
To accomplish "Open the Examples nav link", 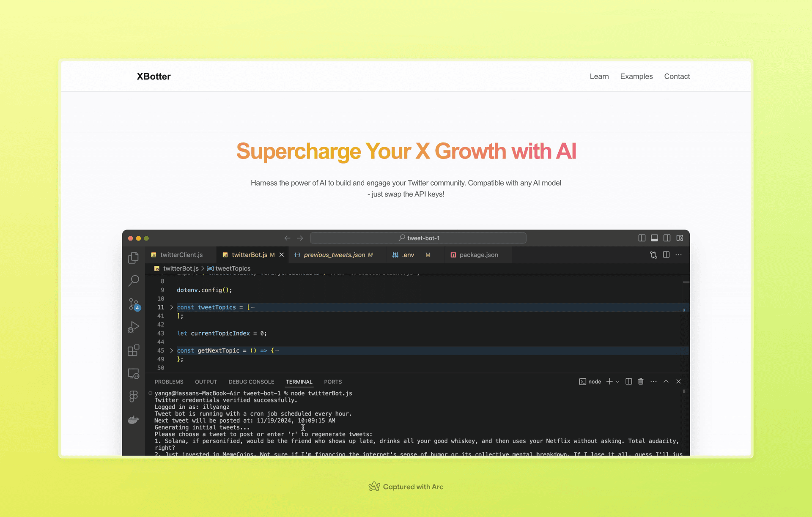I will tap(636, 77).
